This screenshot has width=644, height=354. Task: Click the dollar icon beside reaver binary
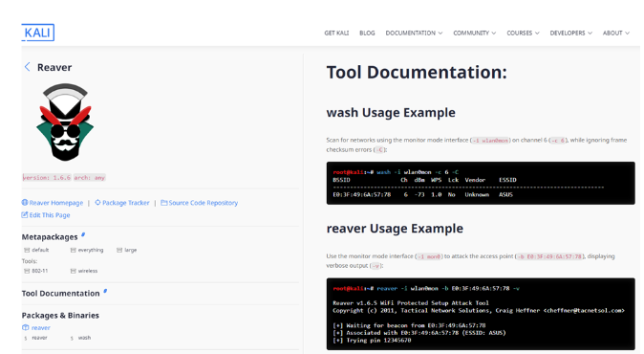point(26,339)
